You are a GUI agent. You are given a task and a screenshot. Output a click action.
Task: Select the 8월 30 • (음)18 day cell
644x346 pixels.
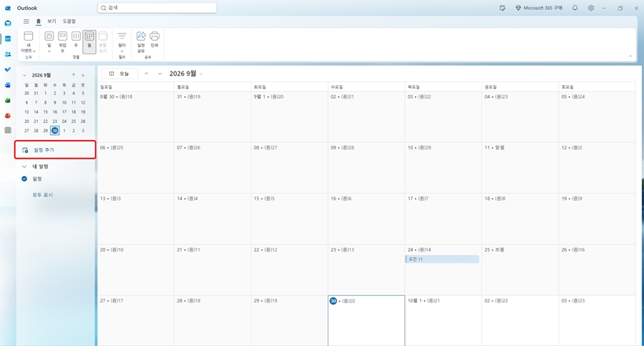pos(135,117)
